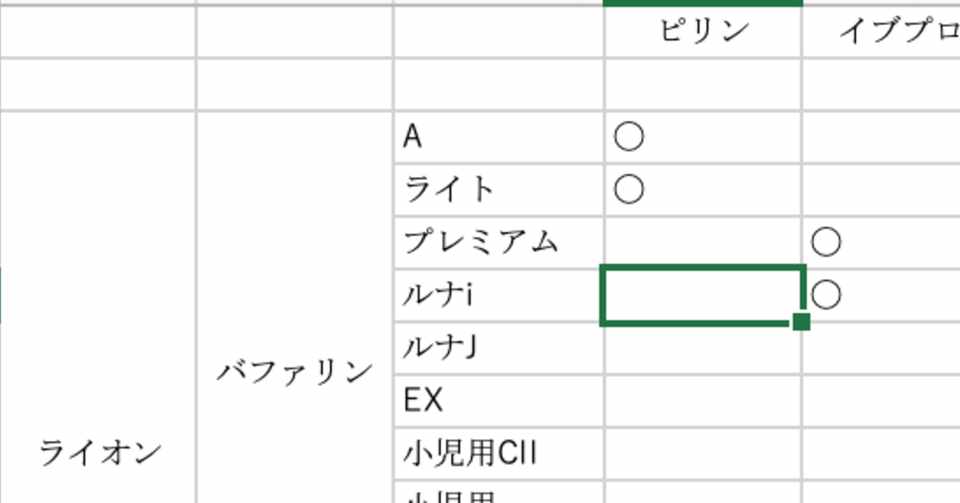960x503 pixels.
Task: Click the ルナJ product cell
Action: coord(498,348)
